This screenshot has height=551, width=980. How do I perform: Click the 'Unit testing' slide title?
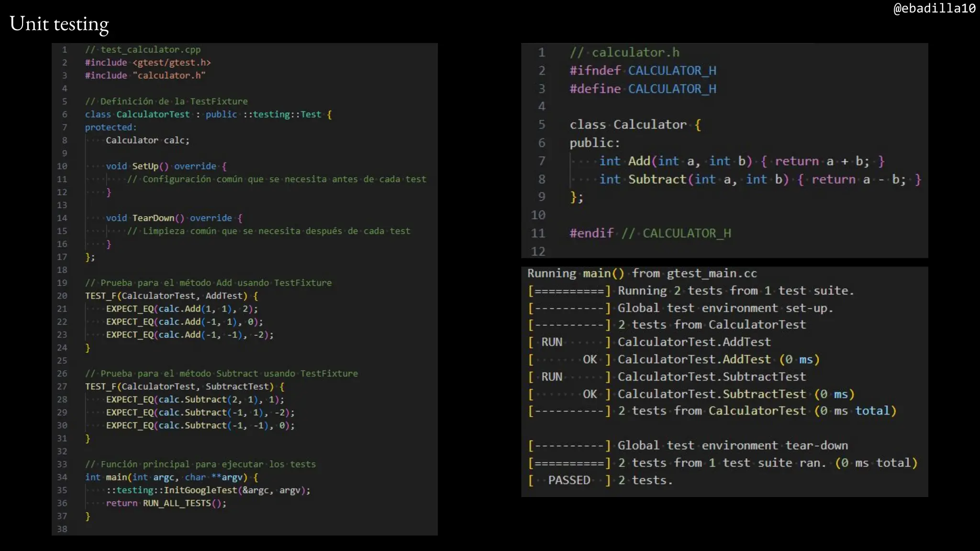tap(59, 24)
